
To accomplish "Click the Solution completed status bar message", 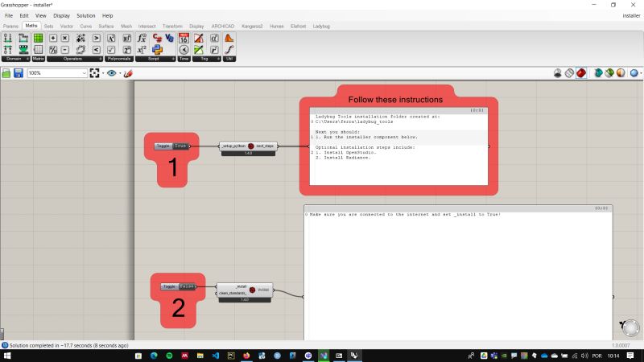I will point(68,346).
